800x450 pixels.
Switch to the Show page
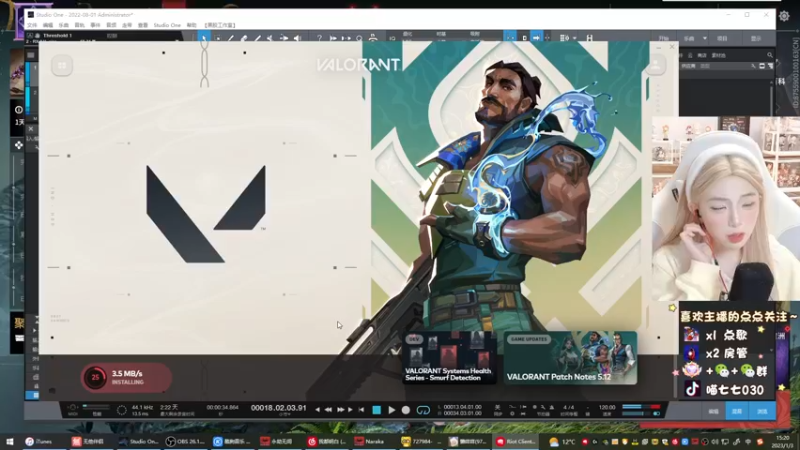(756, 38)
